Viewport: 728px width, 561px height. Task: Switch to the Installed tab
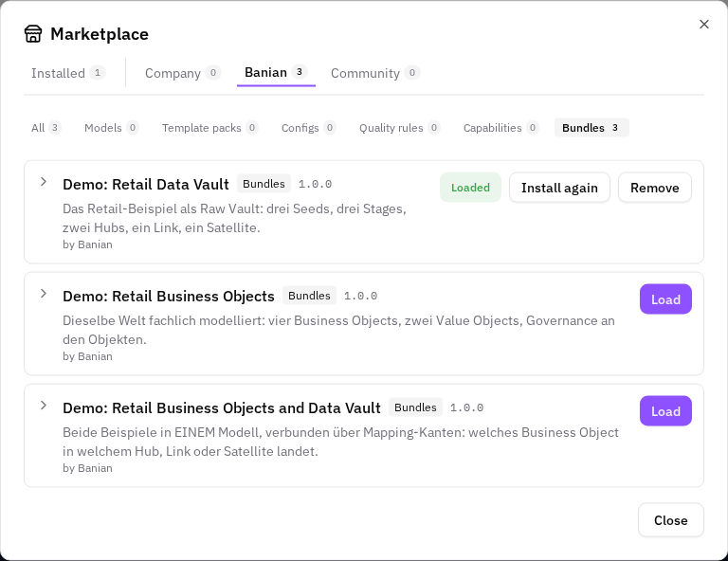pos(68,73)
